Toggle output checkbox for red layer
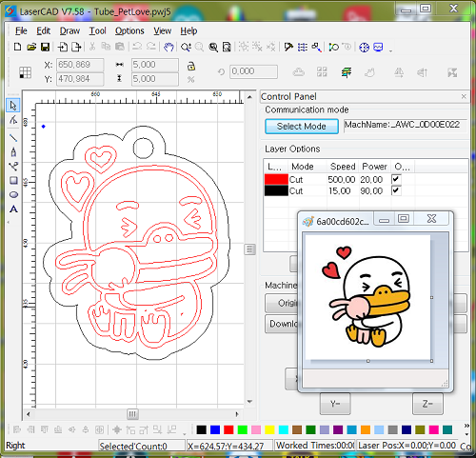Viewport: 476px width, 458px height. click(x=396, y=179)
